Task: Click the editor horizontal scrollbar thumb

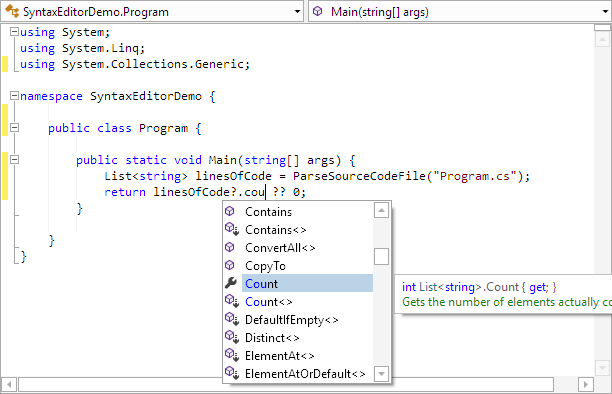Action: (286, 385)
